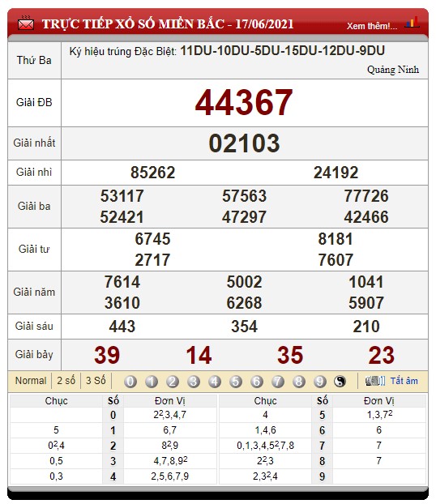436x504 pixels.
Task: Open the Xem thêm link
Action: pos(372,26)
